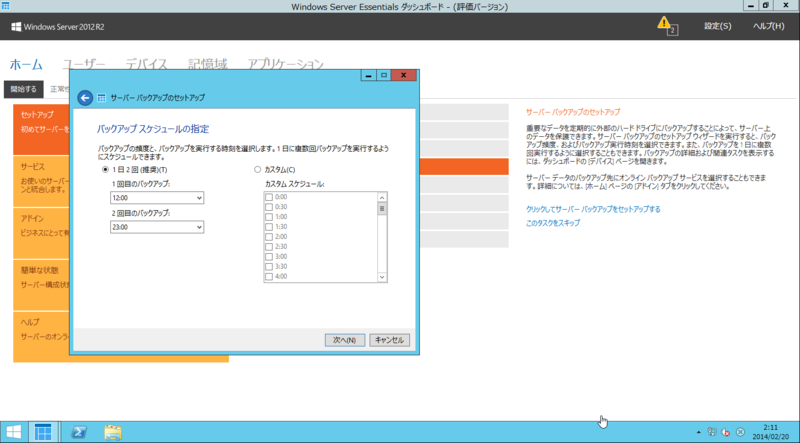Check the 3:00 custom schedule box
The height and width of the screenshot is (443, 800).
(269, 257)
